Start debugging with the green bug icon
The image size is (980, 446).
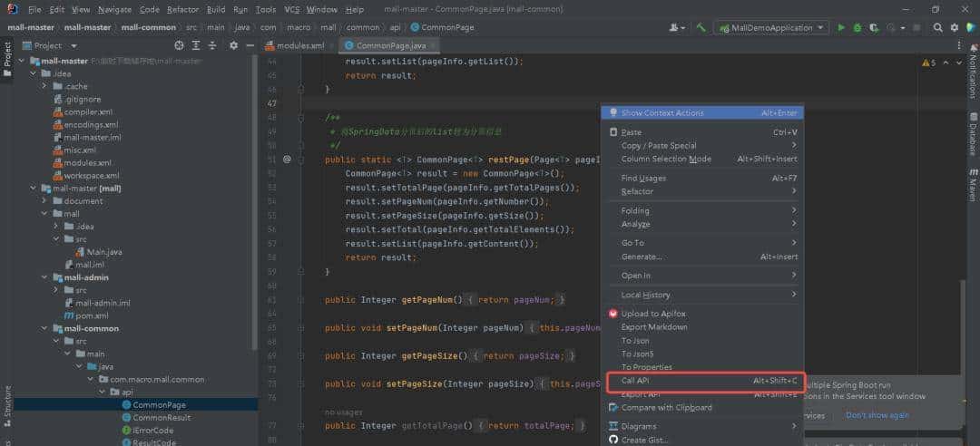(857, 27)
